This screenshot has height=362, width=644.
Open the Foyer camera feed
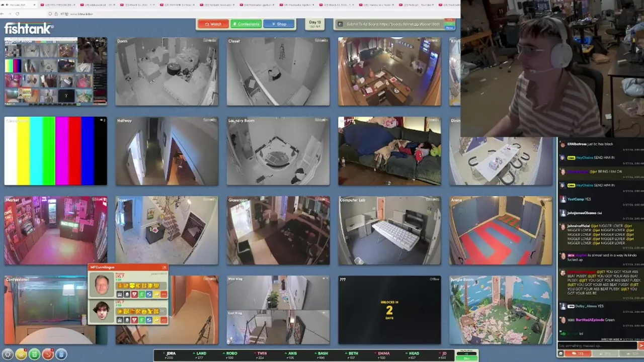(x=167, y=230)
